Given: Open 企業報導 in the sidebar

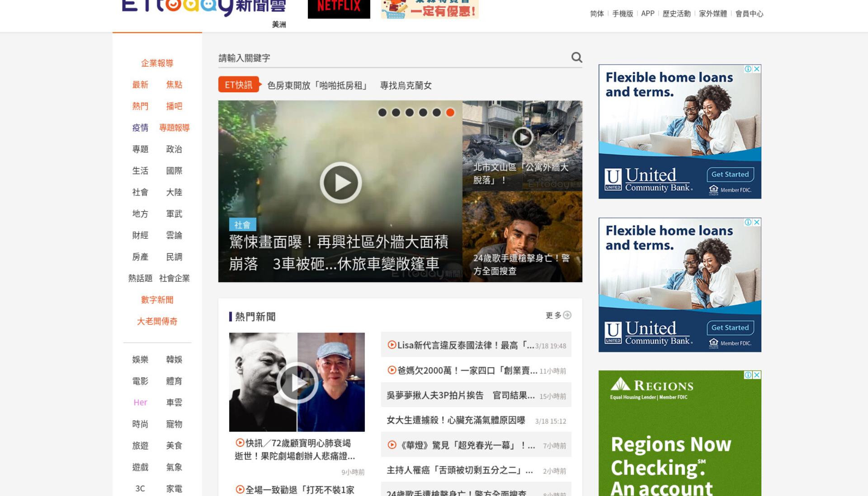Looking at the screenshot, I should [x=157, y=63].
